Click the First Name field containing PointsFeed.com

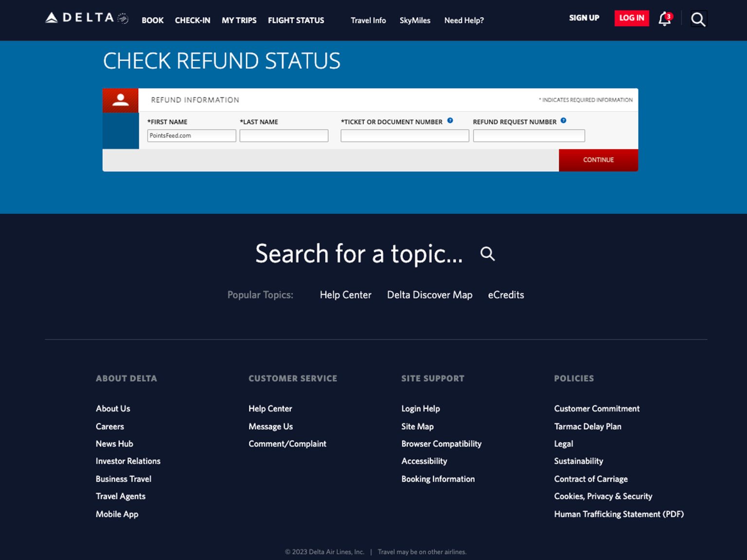coord(191,135)
